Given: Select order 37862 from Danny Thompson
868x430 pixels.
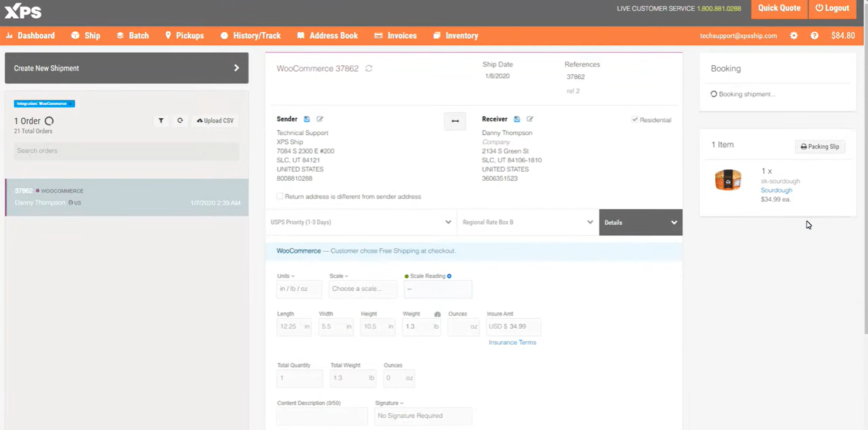Looking at the screenshot, I should coord(126,196).
